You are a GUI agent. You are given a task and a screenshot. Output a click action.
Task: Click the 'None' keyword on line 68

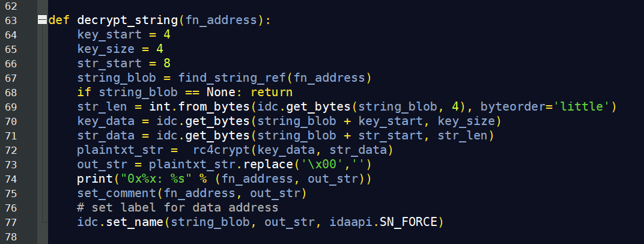click(221, 93)
